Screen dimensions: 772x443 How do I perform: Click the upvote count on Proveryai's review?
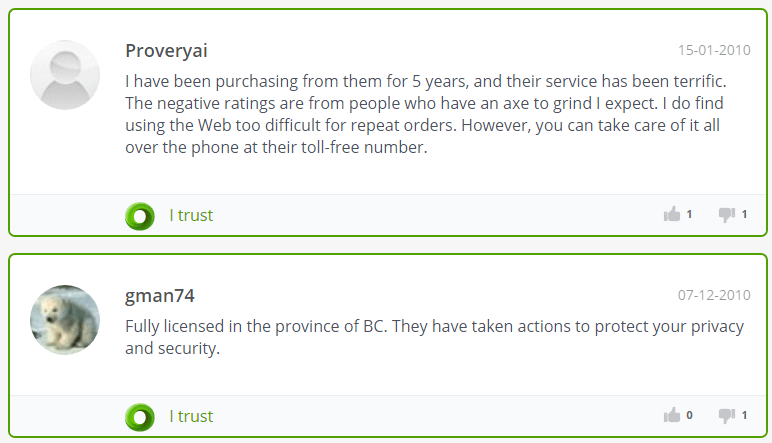(x=689, y=214)
